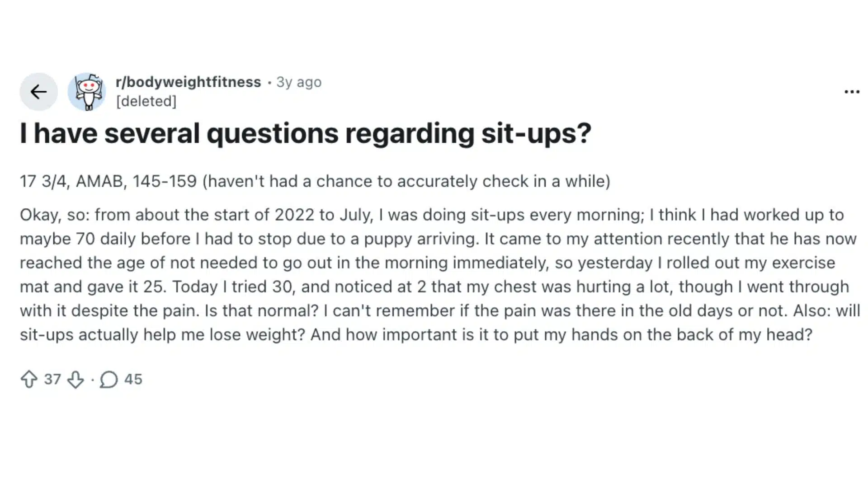Image resolution: width=868 pixels, height=488 pixels.
Task: Open the r/bodyweightfitness community page
Action: [x=187, y=82]
